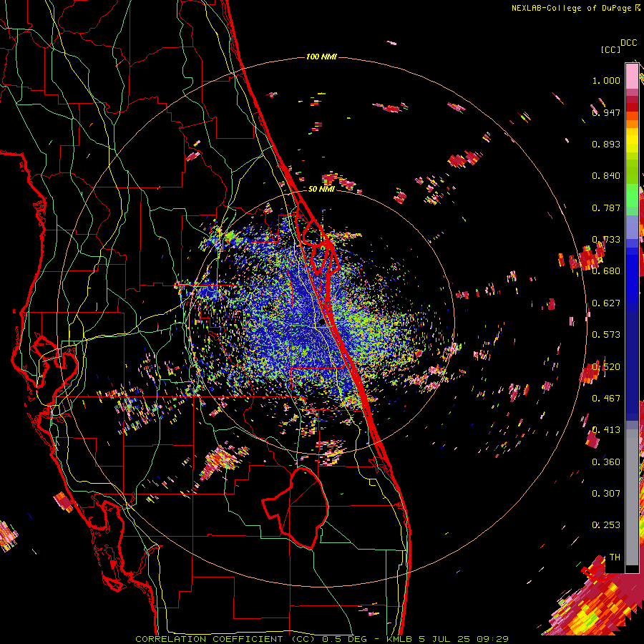Image resolution: width=644 pixels, height=644 pixels.
Task: Click the 50 NMI range ring label
Action: pyautogui.click(x=321, y=189)
